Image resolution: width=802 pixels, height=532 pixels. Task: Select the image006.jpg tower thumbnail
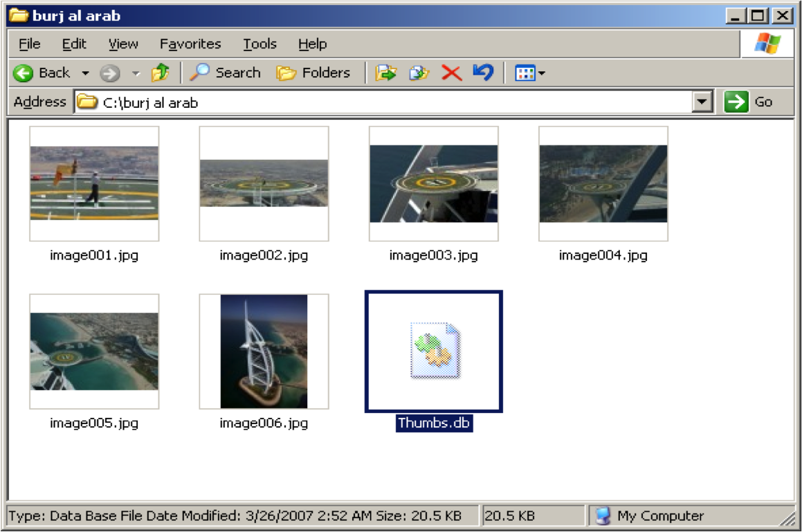click(264, 351)
